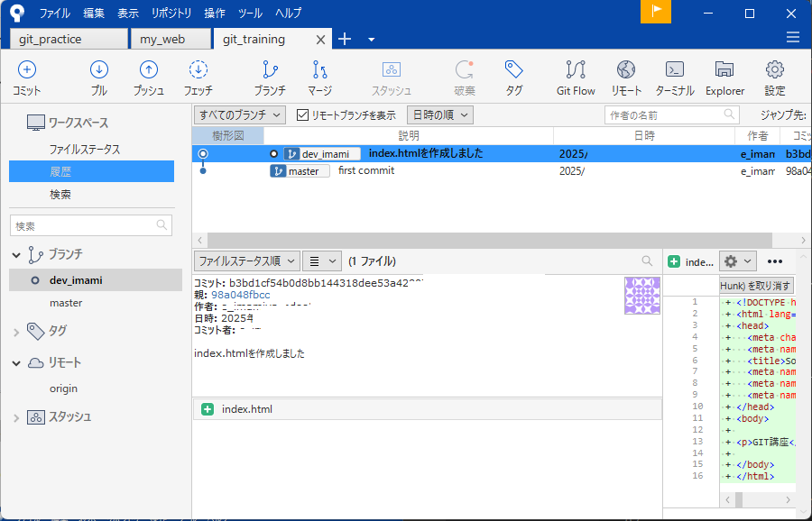Viewport: 812px width, 521px height.
Task: Click the parent commit link 98a048fbcc
Action: (x=240, y=295)
